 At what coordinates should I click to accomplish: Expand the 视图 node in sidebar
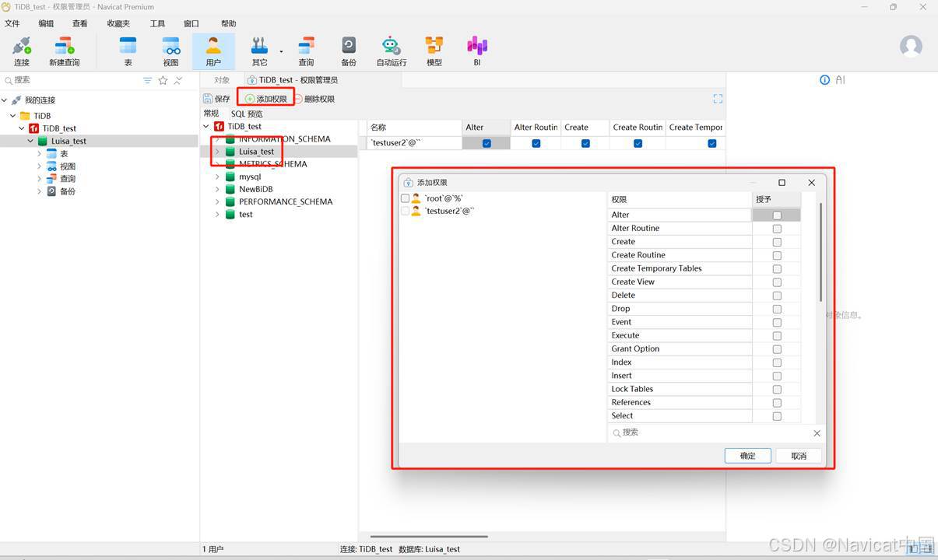coord(39,166)
